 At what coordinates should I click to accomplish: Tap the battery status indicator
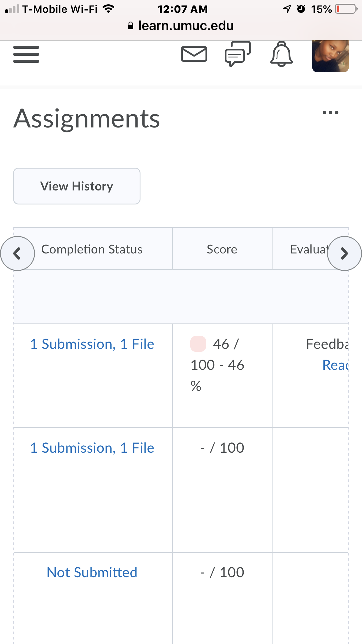tap(347, 9)
